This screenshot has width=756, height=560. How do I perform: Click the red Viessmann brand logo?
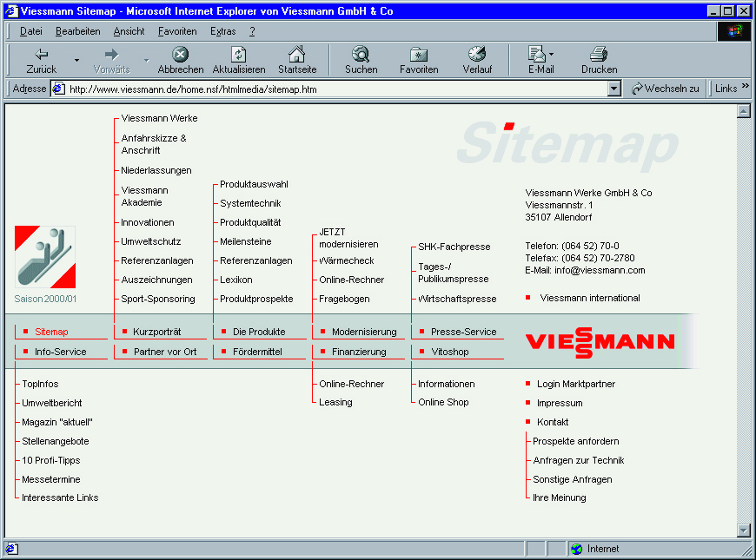point(600,342)
